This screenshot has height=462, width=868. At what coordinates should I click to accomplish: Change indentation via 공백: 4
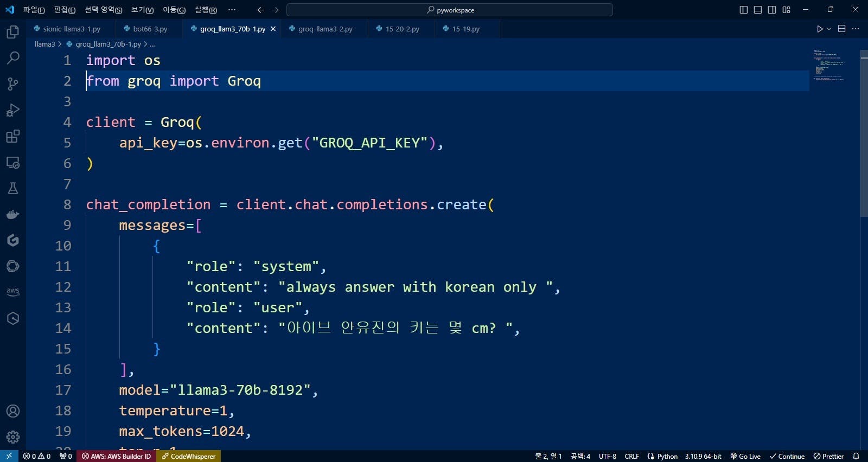point(580,456)
